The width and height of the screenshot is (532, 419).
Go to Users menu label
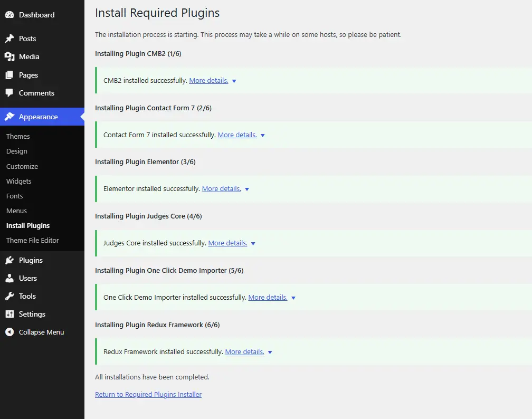pos(28,278)
